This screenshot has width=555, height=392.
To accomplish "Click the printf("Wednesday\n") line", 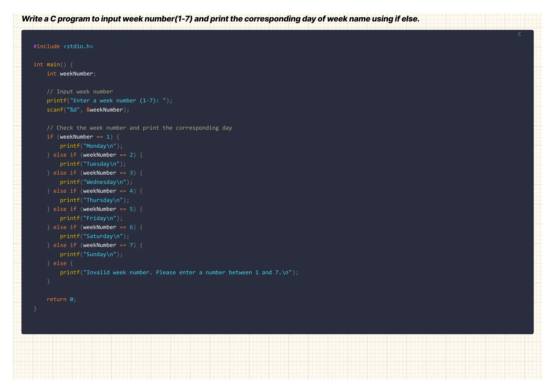I will [x=96, y=182].
